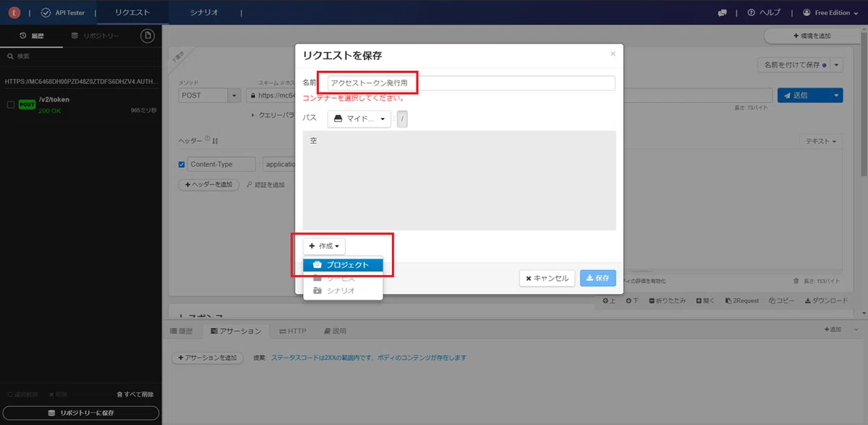Switch to シナリオ top tab
The height and width of the screenshot is (425, 868).
[204, 13]
